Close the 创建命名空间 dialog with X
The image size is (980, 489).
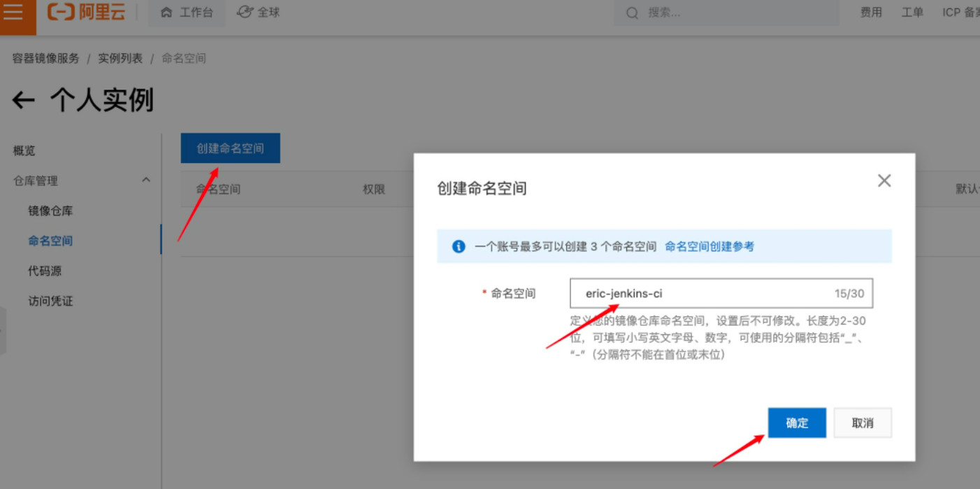pyautogui.click(x=884, y=180)
